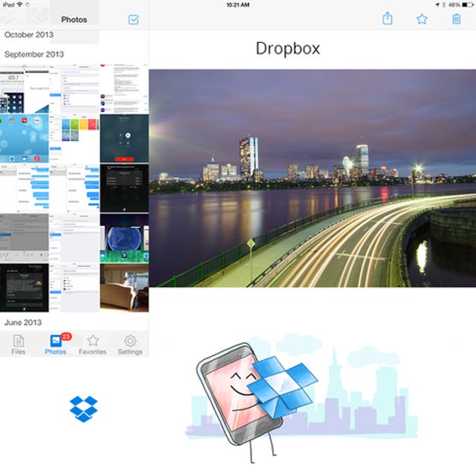This screenshot has width=476, height=476.
Task: Tap the blue Dropbox logo
Action: pyautogui.click(x=83, y=409)
